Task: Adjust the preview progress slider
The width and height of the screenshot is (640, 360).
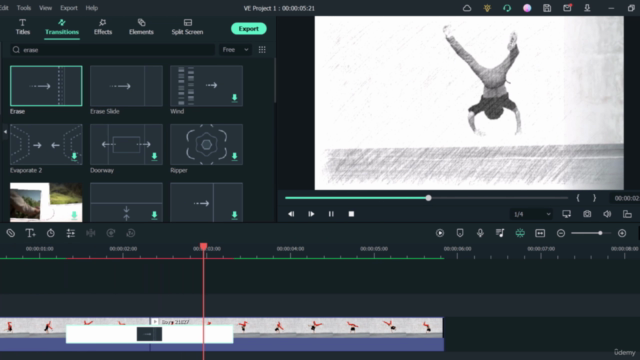Action: [428, 198]
